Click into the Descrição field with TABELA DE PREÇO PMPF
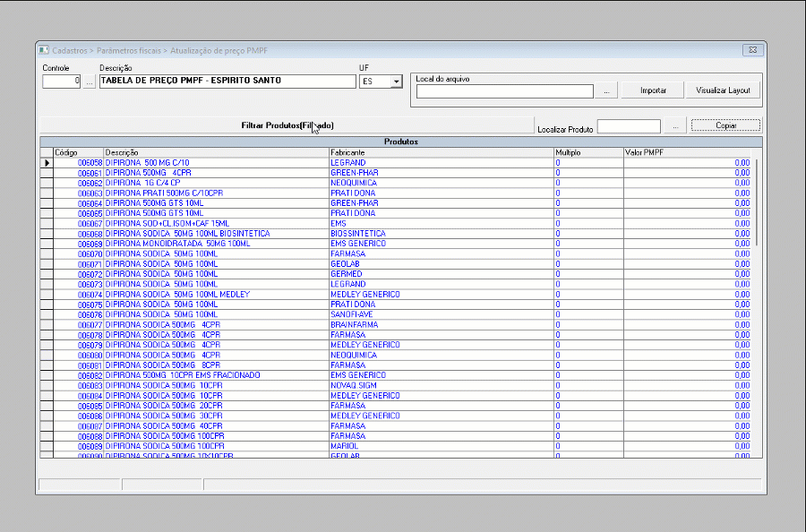The height and width of the screenshot is (532, 806). (x=227, y=82)
